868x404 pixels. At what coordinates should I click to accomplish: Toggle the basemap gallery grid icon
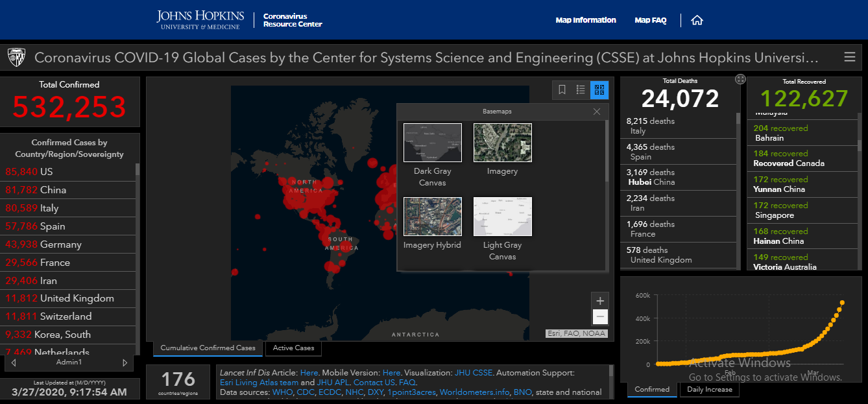[599, 89]
